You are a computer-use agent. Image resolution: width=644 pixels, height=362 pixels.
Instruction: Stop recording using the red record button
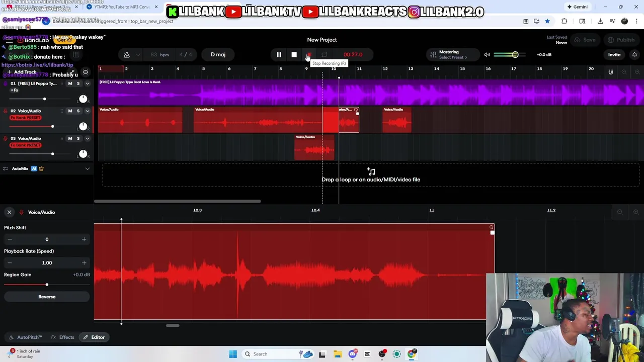(309, 55)
